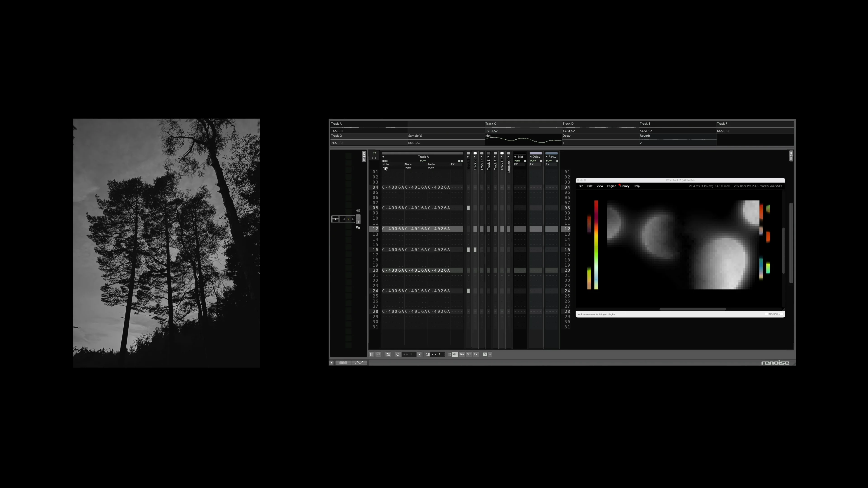Screen dimensions: 868x488
Task: Toggle the PAN column visibility
Action: pos(462,354)
